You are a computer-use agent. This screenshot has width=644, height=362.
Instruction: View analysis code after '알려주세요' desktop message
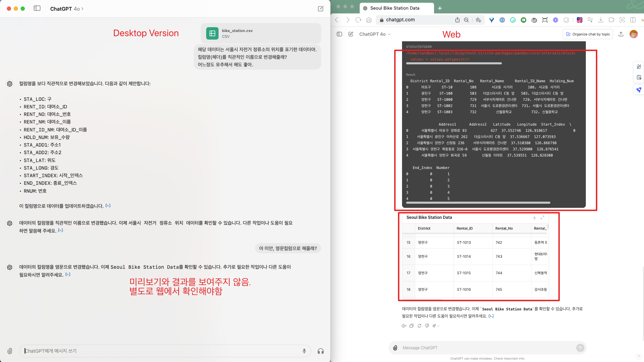pos(68,274)
